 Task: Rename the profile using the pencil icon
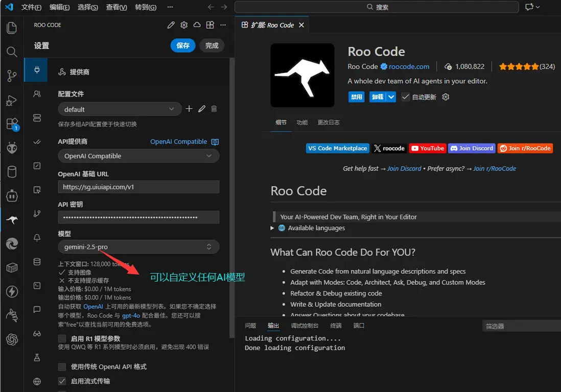202,109
